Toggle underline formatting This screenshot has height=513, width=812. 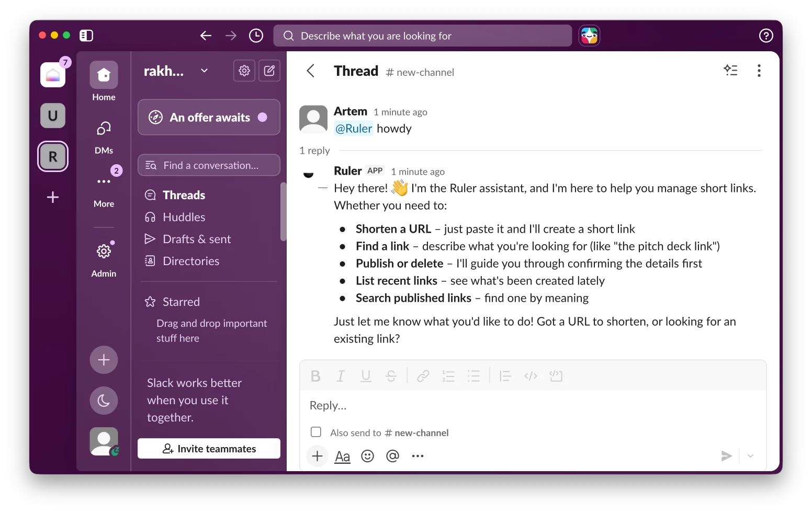366,376
